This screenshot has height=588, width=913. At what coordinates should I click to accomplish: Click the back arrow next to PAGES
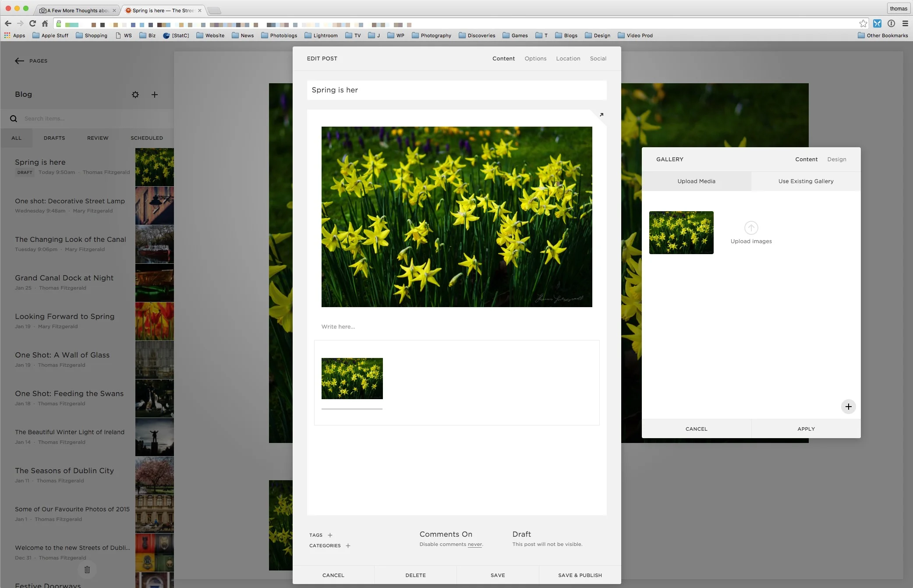pos(20,61)
